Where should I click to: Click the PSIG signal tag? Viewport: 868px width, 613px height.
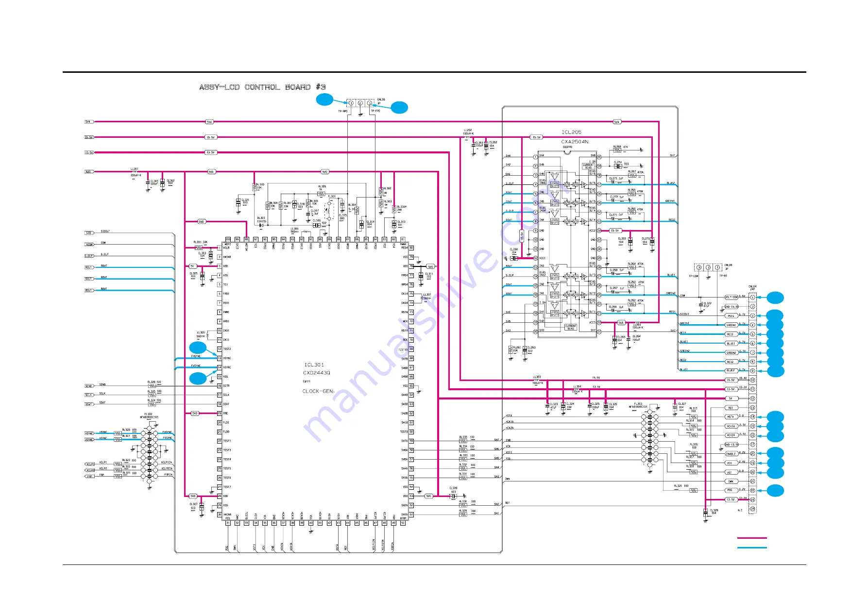pos(731,315)
